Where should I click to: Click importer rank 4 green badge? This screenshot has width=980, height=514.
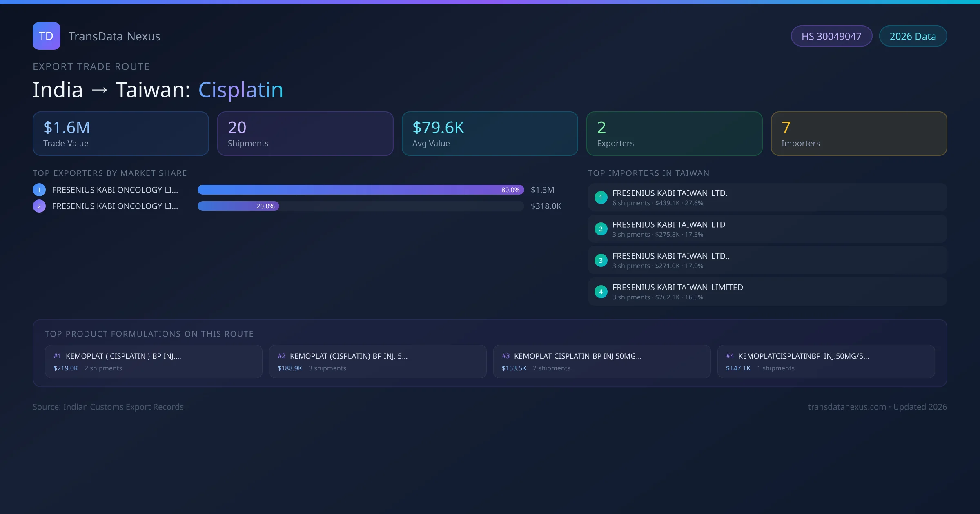(x=601, y=292)
